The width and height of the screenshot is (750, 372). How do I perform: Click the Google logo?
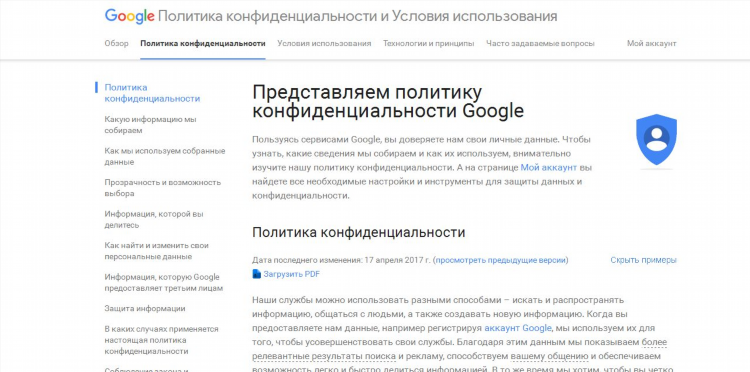[x=130, y=16]
